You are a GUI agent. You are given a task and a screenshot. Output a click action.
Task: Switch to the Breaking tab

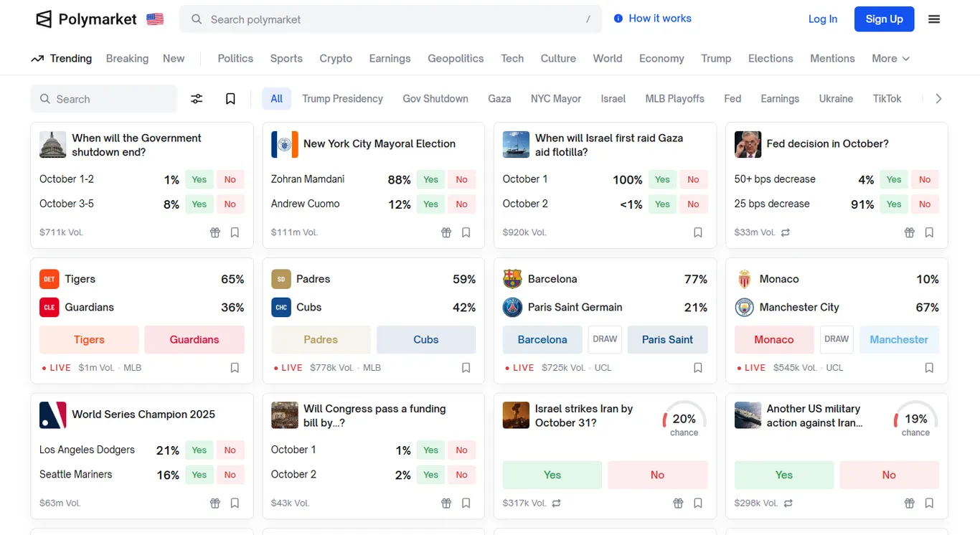127,59
